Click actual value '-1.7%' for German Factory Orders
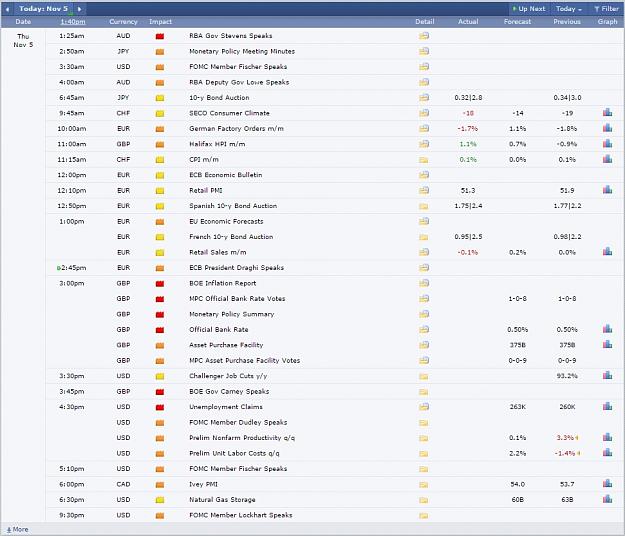Screen dimensions: 625x536 468,129
